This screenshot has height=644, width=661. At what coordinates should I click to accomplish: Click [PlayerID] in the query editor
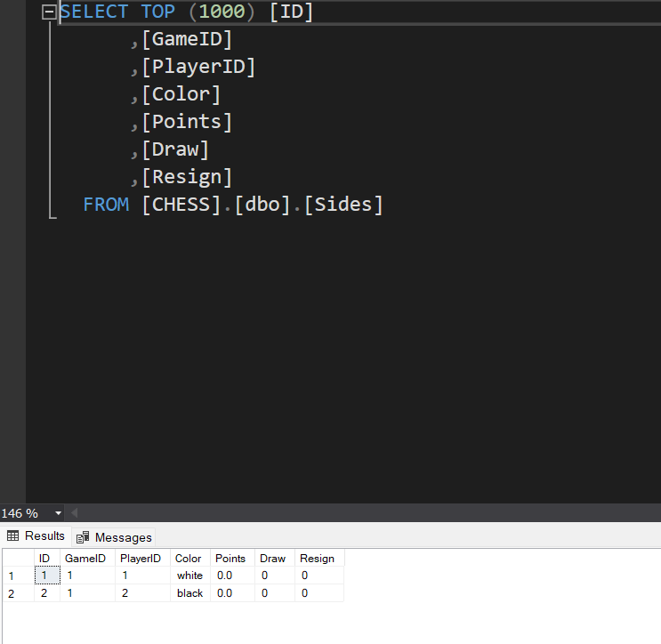199,67
